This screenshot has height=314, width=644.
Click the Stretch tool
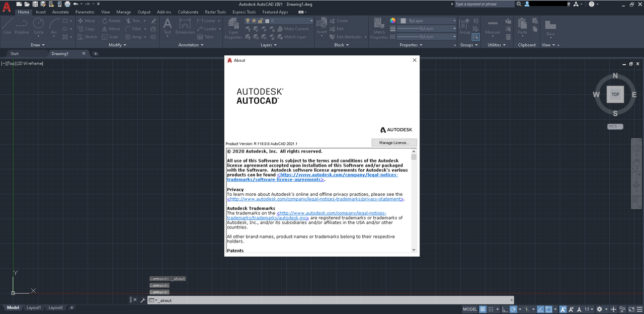coord(88,37)
